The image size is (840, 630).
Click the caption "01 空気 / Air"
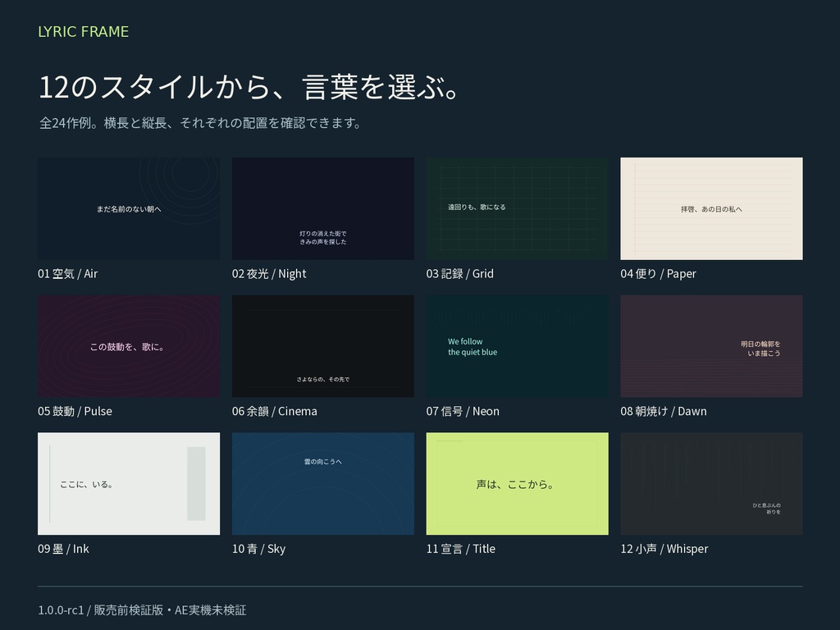coord(67,274)
